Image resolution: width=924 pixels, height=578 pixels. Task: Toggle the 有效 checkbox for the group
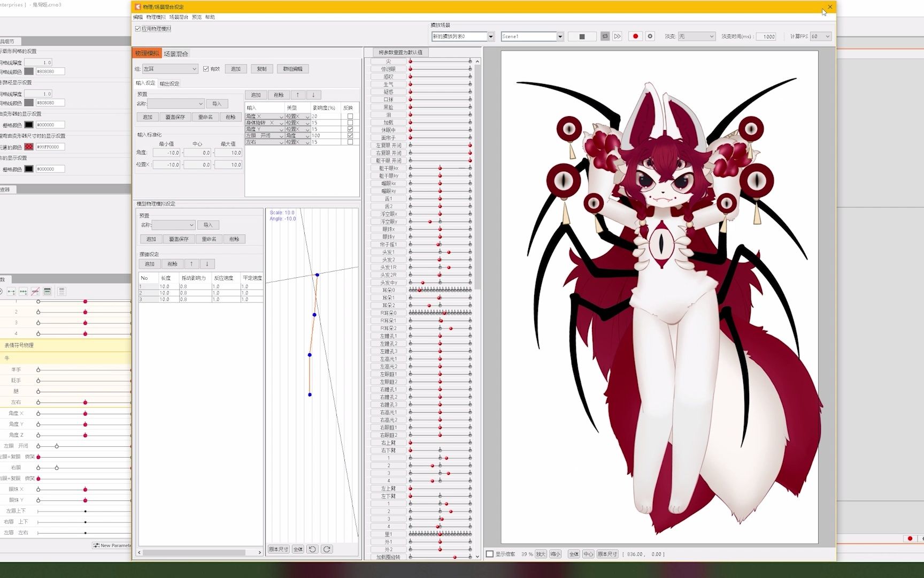click(x=206, y=69)
